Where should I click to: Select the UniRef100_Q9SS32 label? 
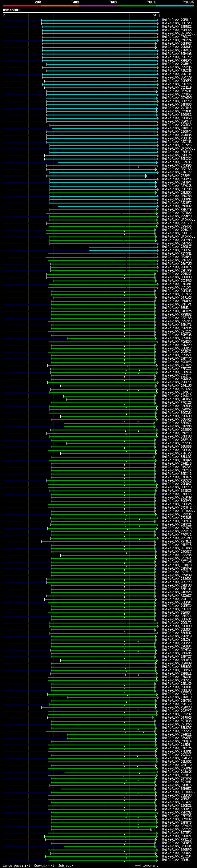click(177, 755)
